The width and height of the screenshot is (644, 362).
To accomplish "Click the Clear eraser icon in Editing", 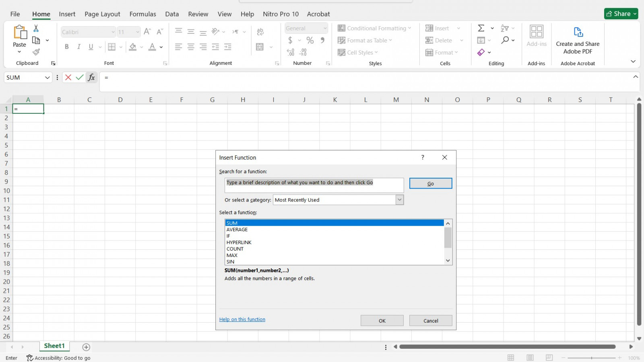I will (481, 52).
